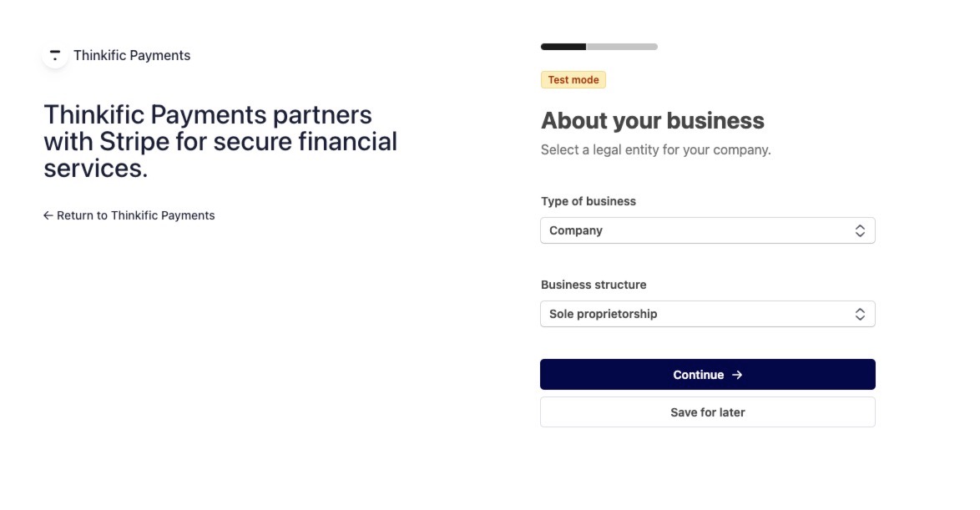Select Sole proprietorship option field

pos(708,314)
